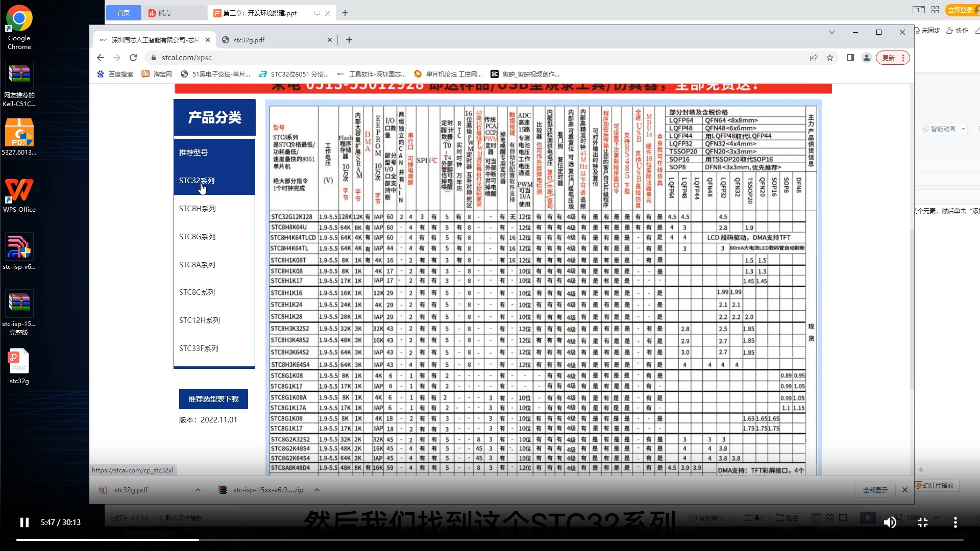Close the stc32g.pdf browser tab
Screen dimensions: 980x551
pos(329,40)
